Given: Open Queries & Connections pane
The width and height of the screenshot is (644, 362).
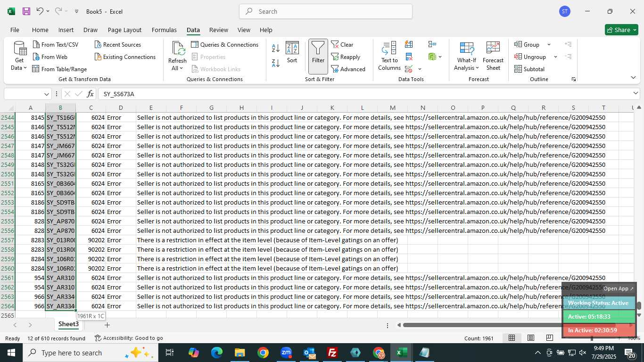Looking at the screenshot, I should point(225,44).
